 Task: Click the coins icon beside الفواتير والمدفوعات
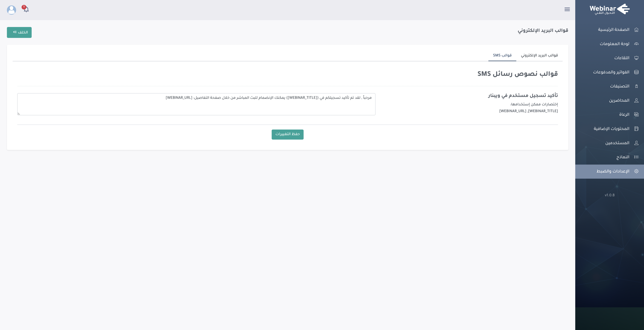pyautogui.click(x=636, y=72)
